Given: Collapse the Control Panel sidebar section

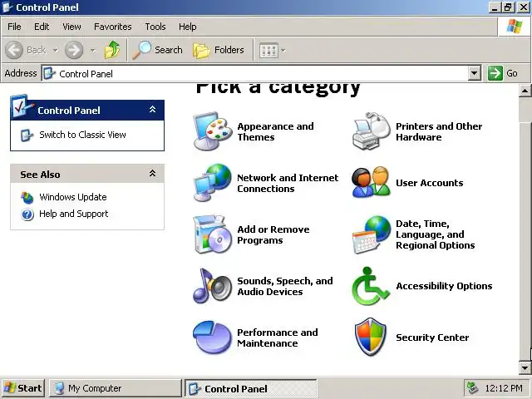Looking at the screenshot, I should point(153,109).
